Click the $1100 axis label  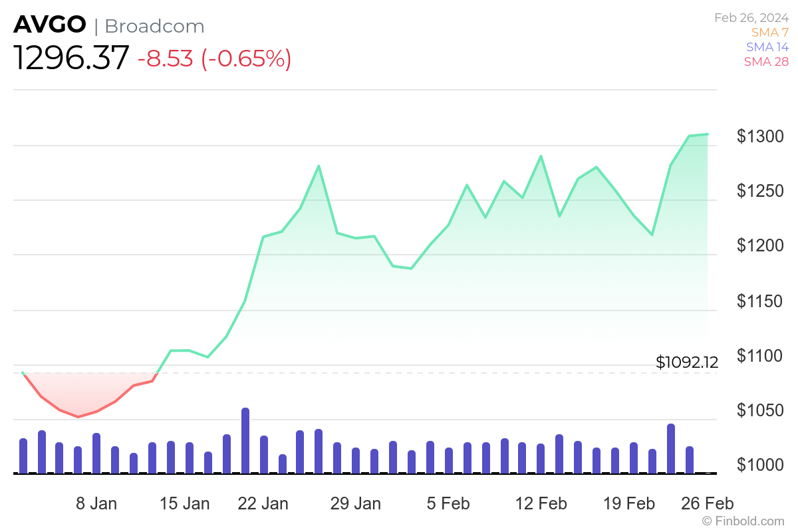point(761,356)
